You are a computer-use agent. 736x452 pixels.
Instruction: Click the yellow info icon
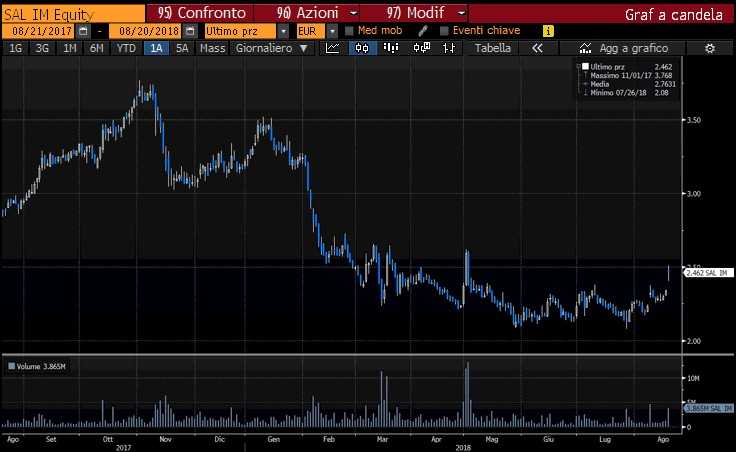548,31
